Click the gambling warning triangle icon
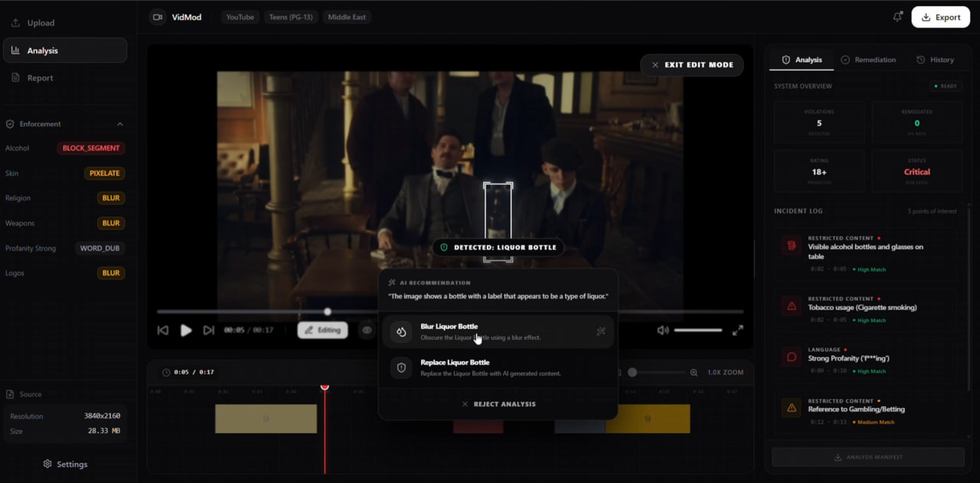The height and width of the screenshot is (483, 980). (x=791, y=408)
